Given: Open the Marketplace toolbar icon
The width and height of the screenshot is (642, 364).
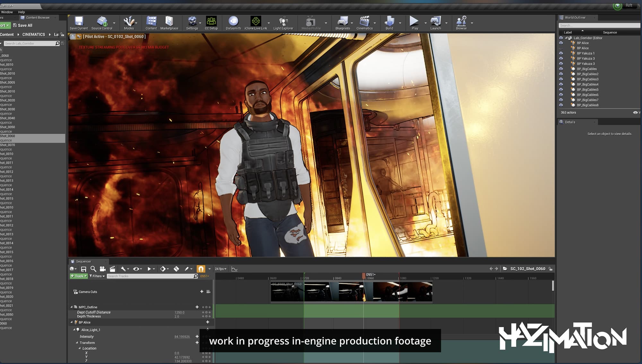Looking at the screenshot, I should click(x=169, y=23).
